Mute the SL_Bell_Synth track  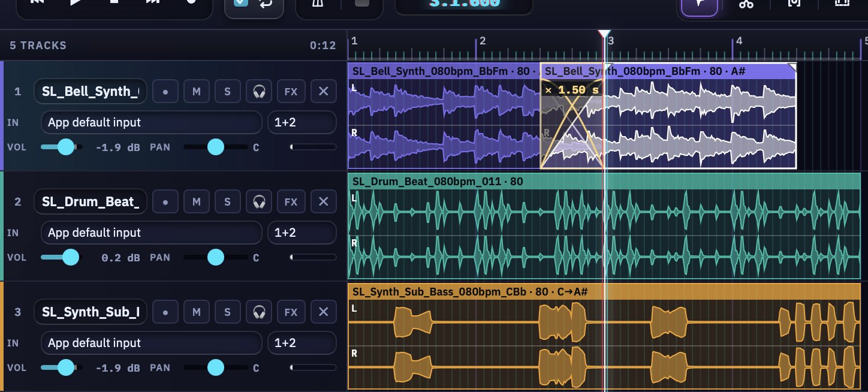tap(196, 92)
